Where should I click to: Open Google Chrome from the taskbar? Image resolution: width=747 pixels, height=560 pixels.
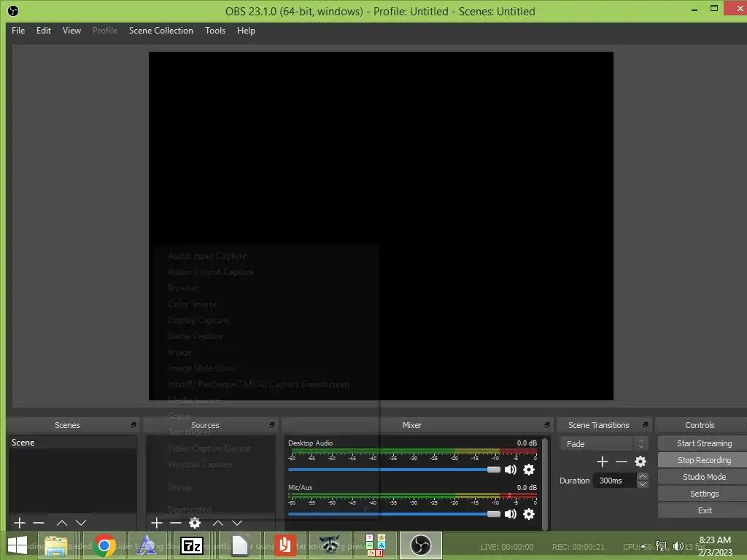pos(104,545)
